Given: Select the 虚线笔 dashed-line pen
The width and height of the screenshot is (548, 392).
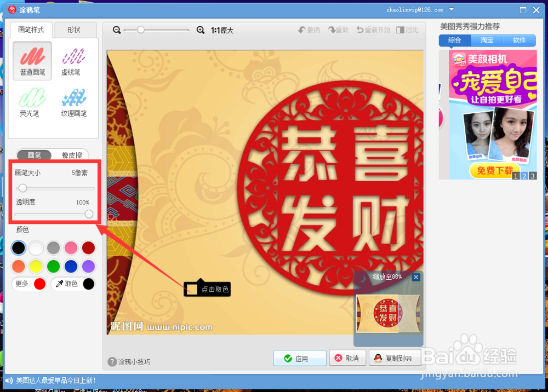Looking at the screenshot, I should [x=73, y=60].
